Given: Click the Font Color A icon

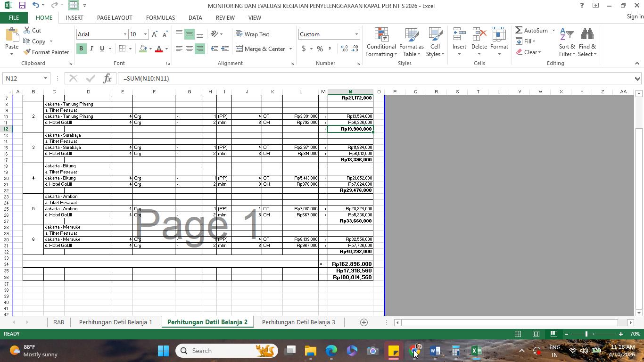Looking at the screenshot, I should click(159, 49).
